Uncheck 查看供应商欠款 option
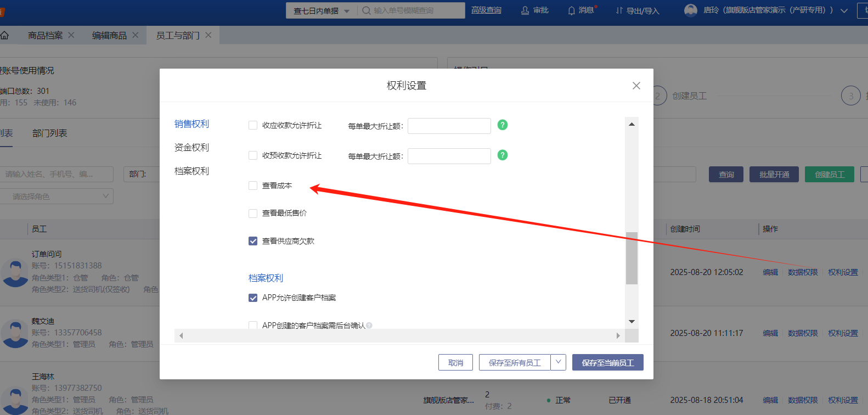The width and height of the screenshot is (868, 415). [253, 241]
